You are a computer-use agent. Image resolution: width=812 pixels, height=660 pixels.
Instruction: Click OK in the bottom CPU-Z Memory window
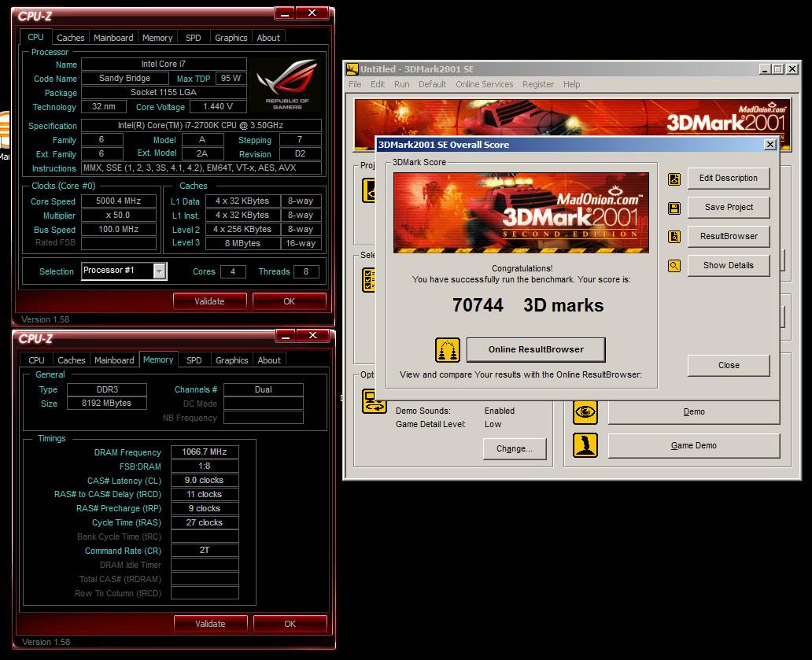[290, 624]
